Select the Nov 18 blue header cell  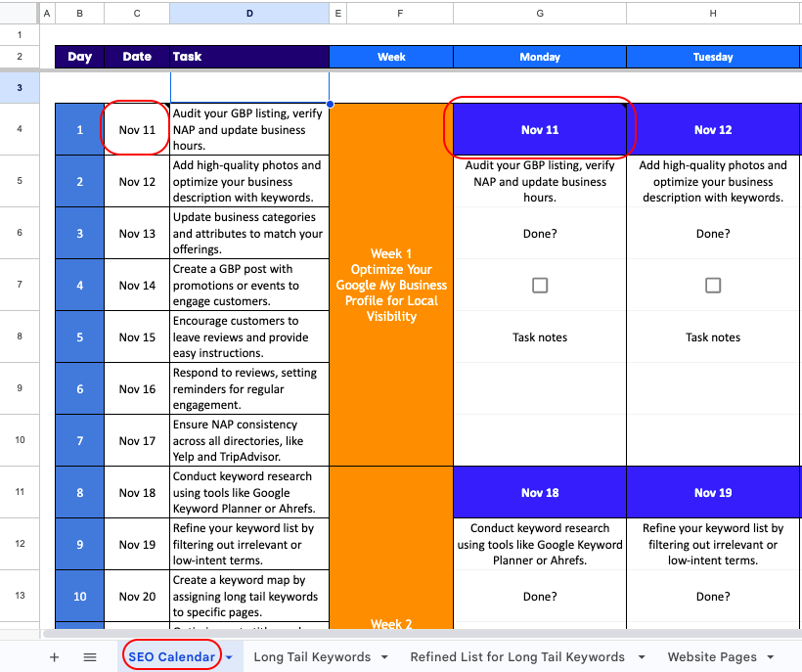click(540, 492)
